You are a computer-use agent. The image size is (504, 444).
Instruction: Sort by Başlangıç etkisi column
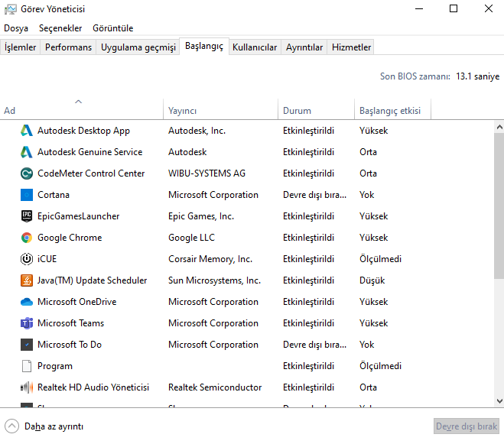pos(390,111)
